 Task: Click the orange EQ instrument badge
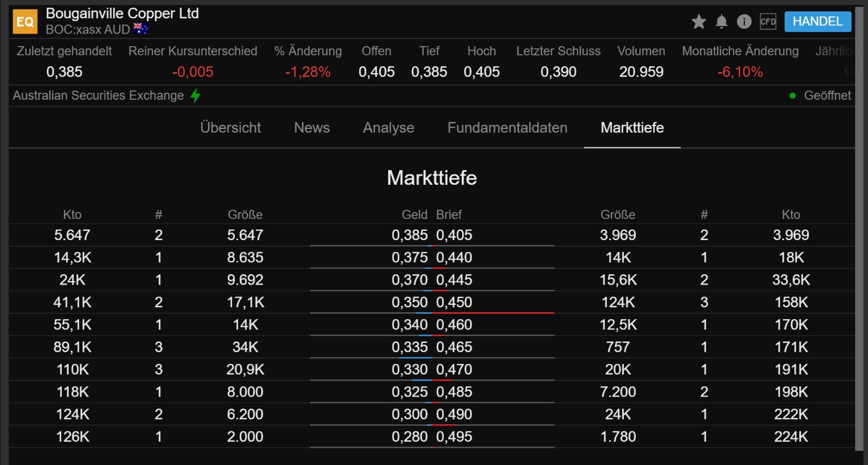pyautogui.click(x=25, y=22)
